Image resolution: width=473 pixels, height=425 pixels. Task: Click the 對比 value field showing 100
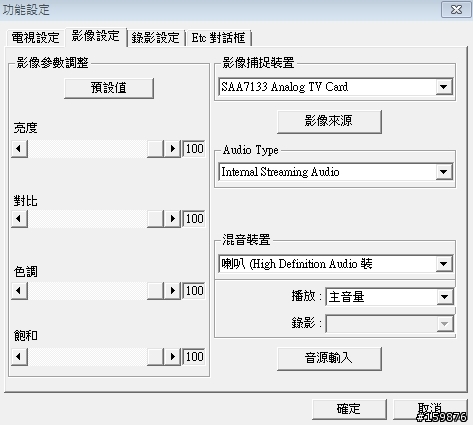tap(194, 219)
